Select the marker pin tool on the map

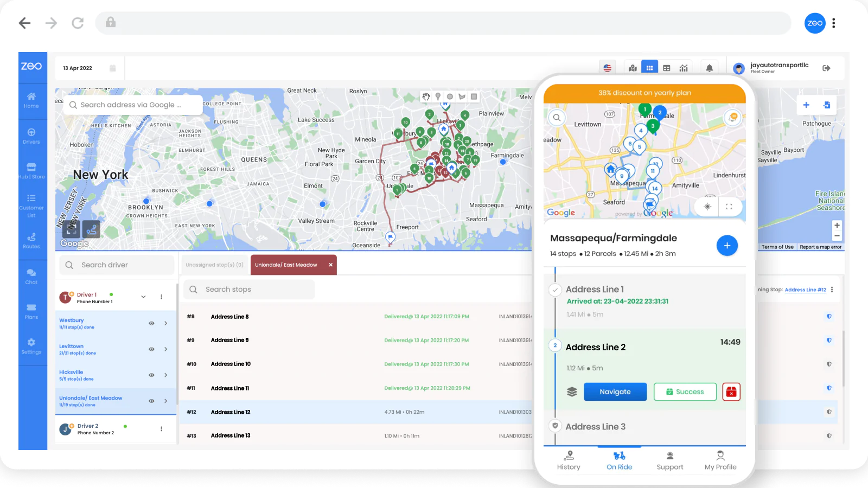pyautogui.click(x=438, y=97)
